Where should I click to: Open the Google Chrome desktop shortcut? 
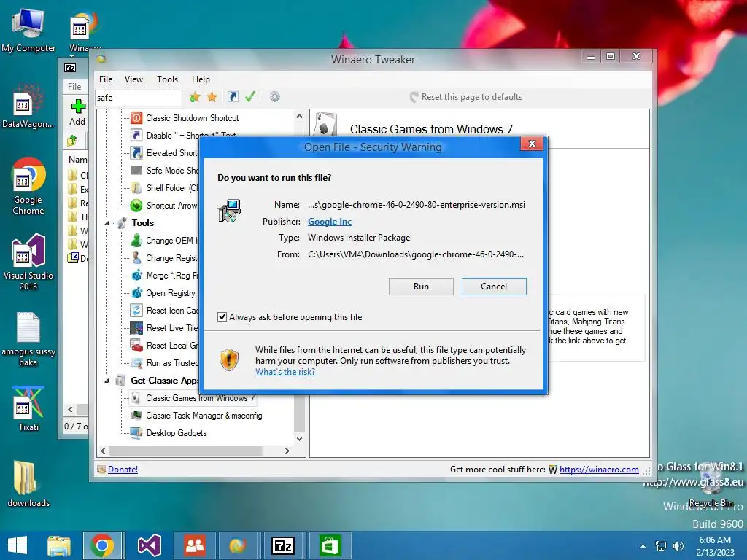(x=28, y=186)
